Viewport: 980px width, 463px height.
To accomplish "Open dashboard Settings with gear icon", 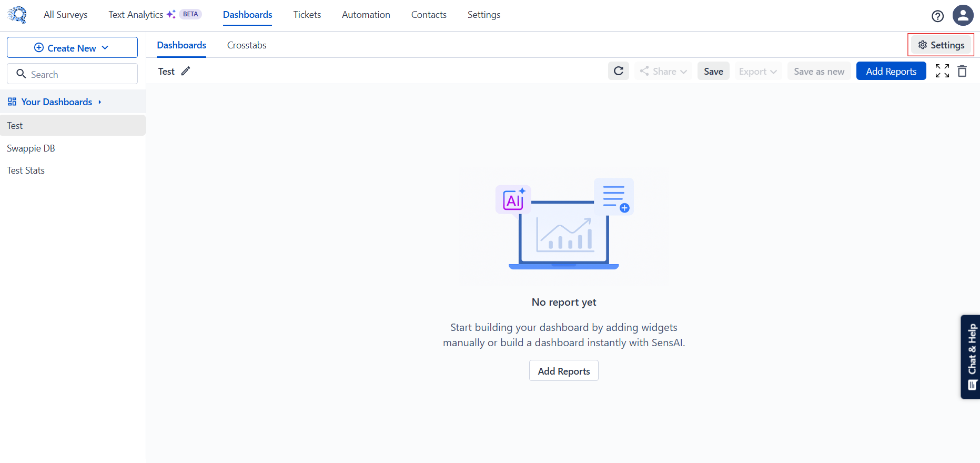I will [x=941, y=45].
